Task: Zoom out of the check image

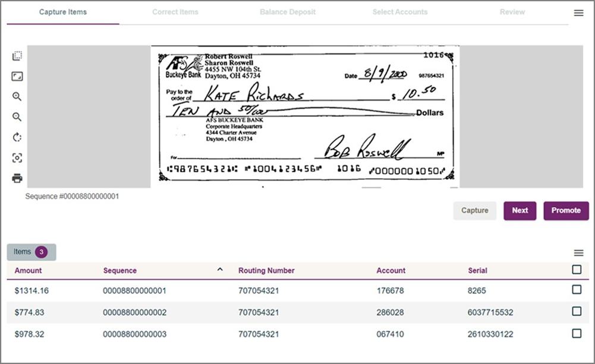Action: (x=17, y=117)
